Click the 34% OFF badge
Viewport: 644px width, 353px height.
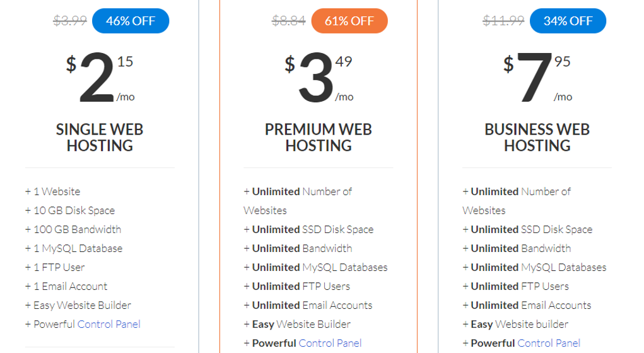tap(568, 21)
